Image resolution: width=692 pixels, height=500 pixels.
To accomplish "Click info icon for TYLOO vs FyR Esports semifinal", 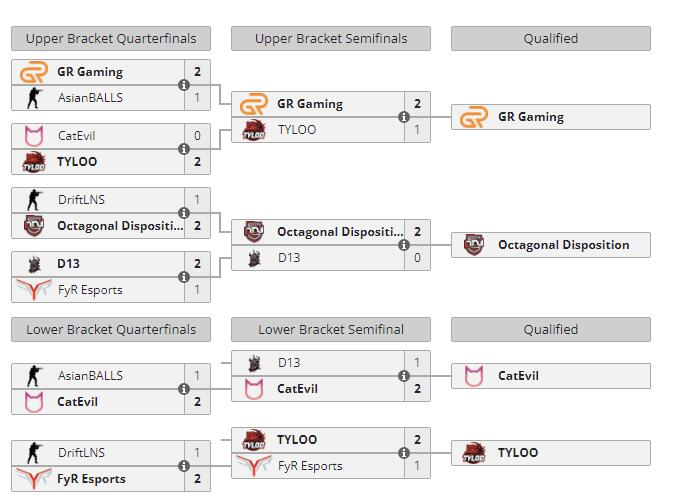I will pyautogui.click(x=403, y=453).
